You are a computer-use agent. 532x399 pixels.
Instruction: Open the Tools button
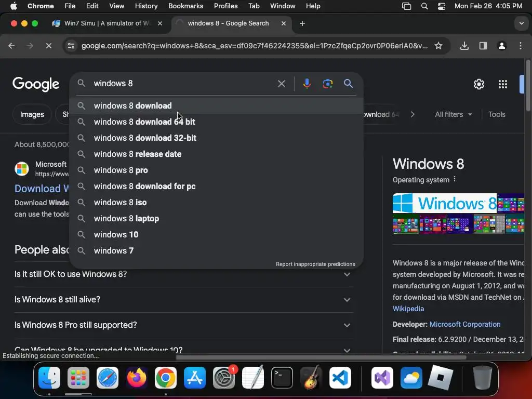[497, 114]
